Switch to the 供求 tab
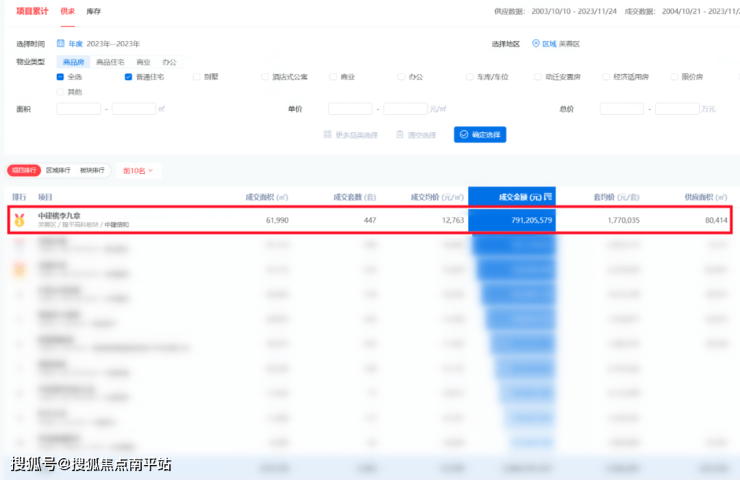Image resolution: width=740 pixels, height=480 pixels. click(67, 11)
